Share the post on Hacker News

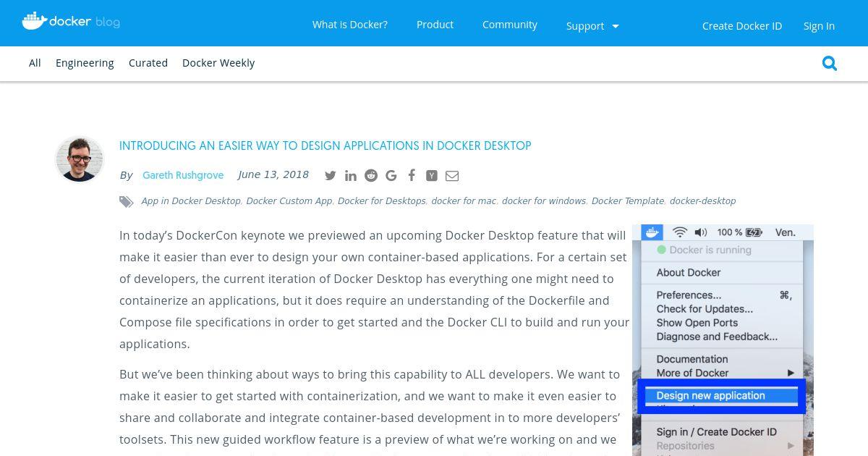(x=432, y=175)
